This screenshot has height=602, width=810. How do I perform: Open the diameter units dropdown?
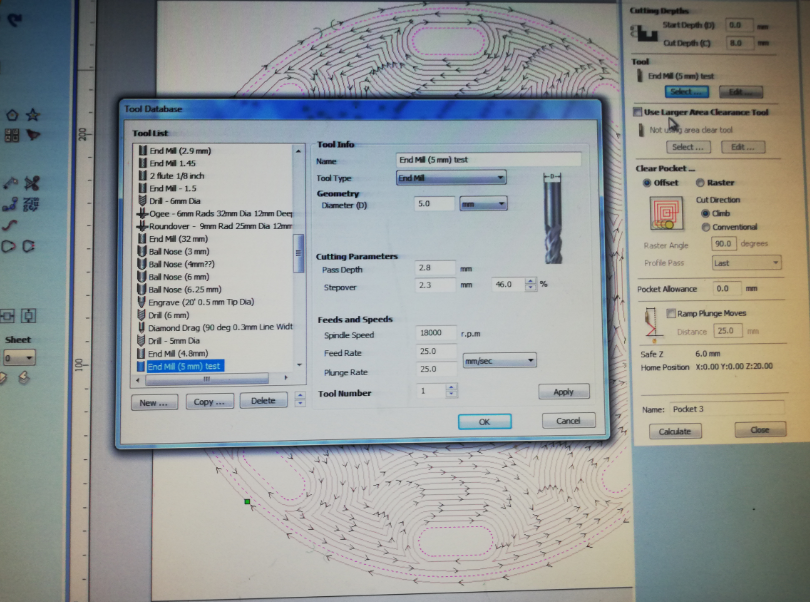pyautogui.click(x=483, y=204)
